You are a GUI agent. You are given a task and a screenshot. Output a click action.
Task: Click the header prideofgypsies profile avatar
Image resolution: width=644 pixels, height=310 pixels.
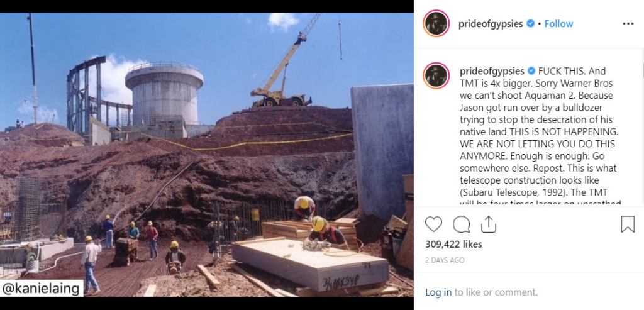pos(436,24)
